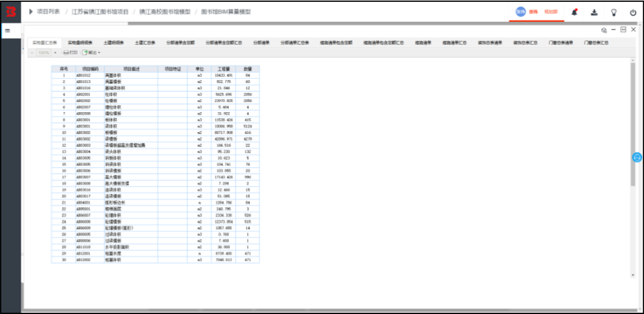Viewport: 644px width, 314px height.
Task: Open the left sidebar list panel icon
Action: tap(7, 31)
